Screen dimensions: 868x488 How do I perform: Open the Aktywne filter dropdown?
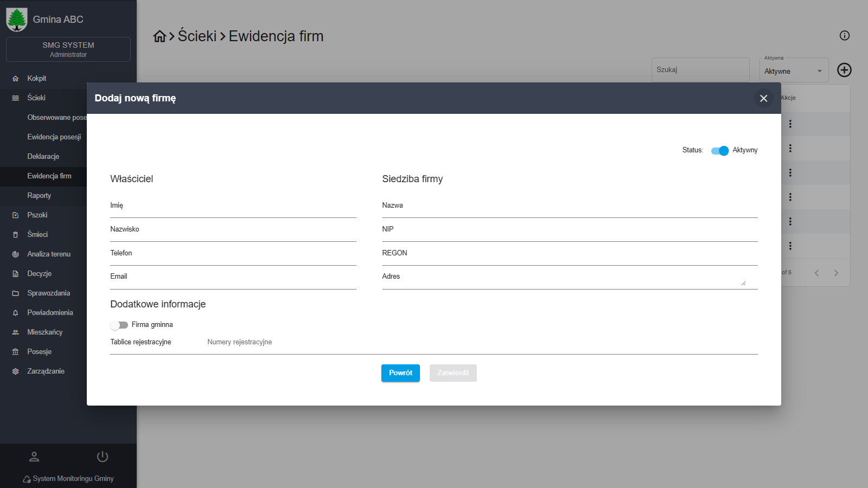pyautogui.click(x=794, y=71)
